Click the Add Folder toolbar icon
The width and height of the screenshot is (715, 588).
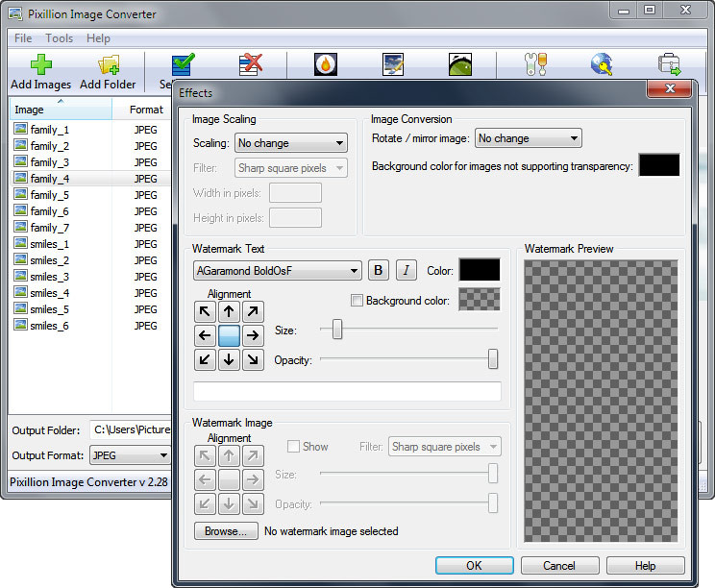coord(109,64)
